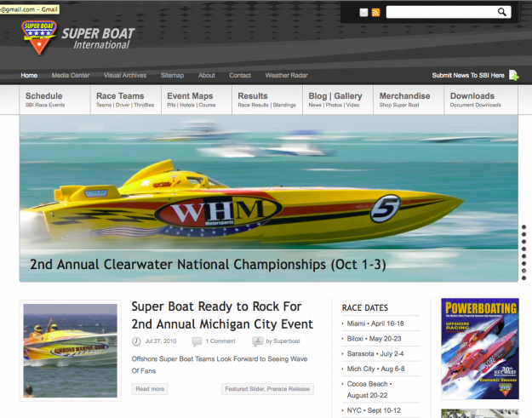Click the Super Boat shield logo

pyautogui.click(x=38, y=37)
